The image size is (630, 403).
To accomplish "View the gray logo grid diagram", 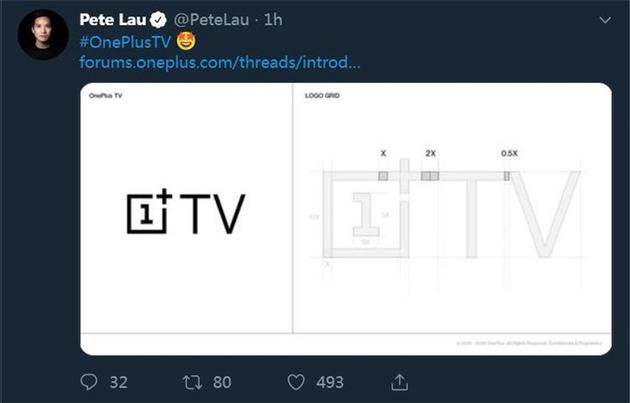I will pos(448,213).
